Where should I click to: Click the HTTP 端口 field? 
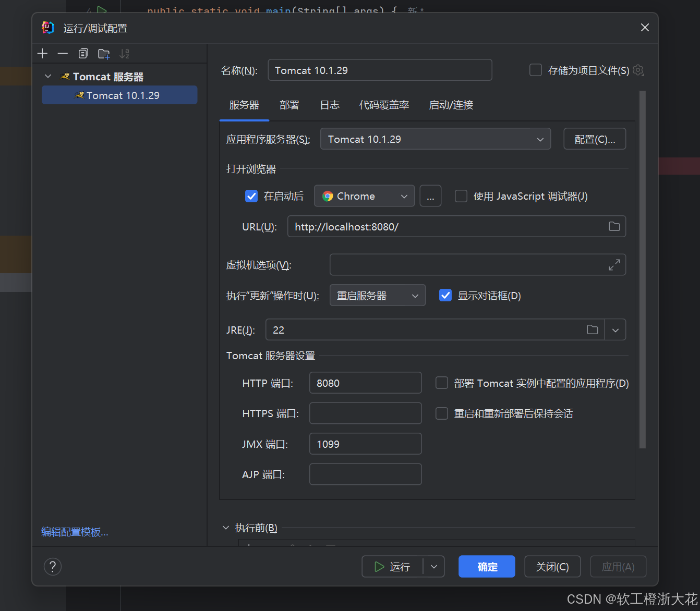[366, 383]
